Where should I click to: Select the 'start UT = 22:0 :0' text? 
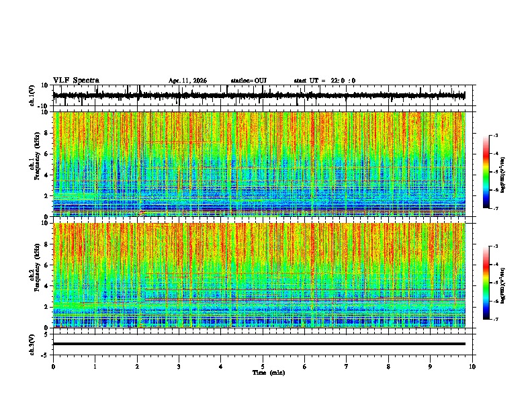[324, 81]
